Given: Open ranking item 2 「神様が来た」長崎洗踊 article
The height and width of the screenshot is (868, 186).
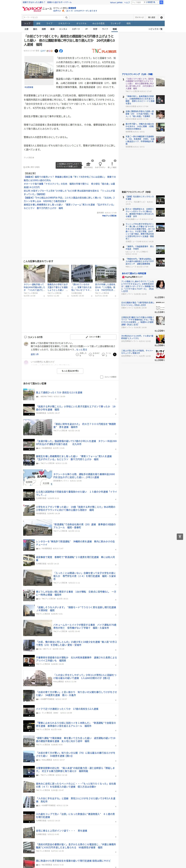Looking at the screenshot, I should pyautogui.click(x=140, y=100).
